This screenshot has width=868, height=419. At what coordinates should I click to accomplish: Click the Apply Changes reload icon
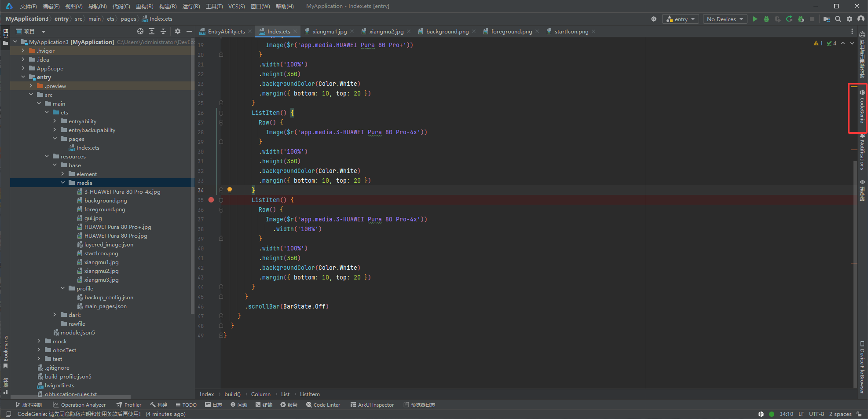(x=789, y=19)
